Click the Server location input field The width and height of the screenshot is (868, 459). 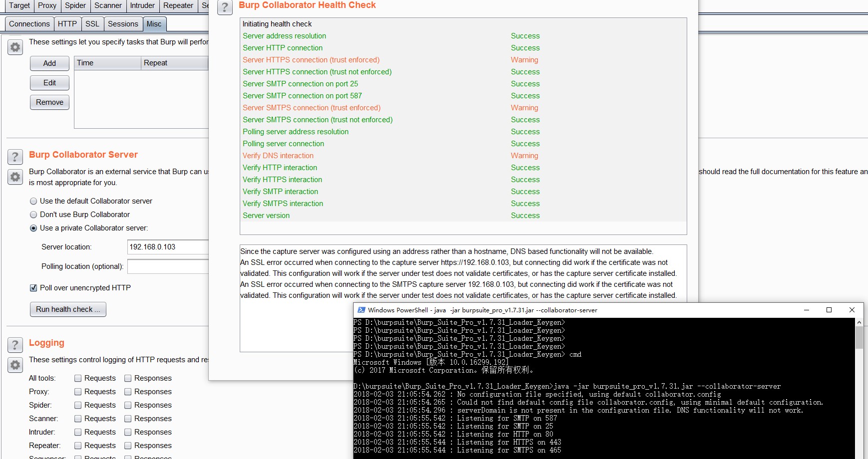168,247
